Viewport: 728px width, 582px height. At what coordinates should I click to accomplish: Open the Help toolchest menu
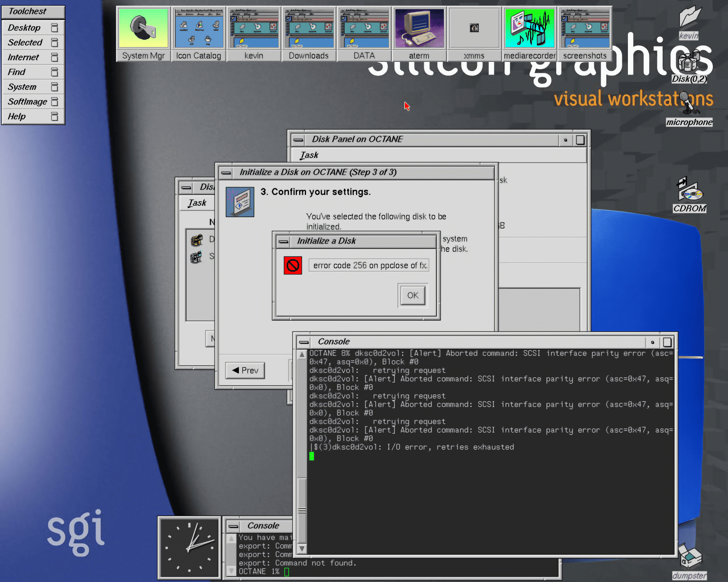pos(33,116)
